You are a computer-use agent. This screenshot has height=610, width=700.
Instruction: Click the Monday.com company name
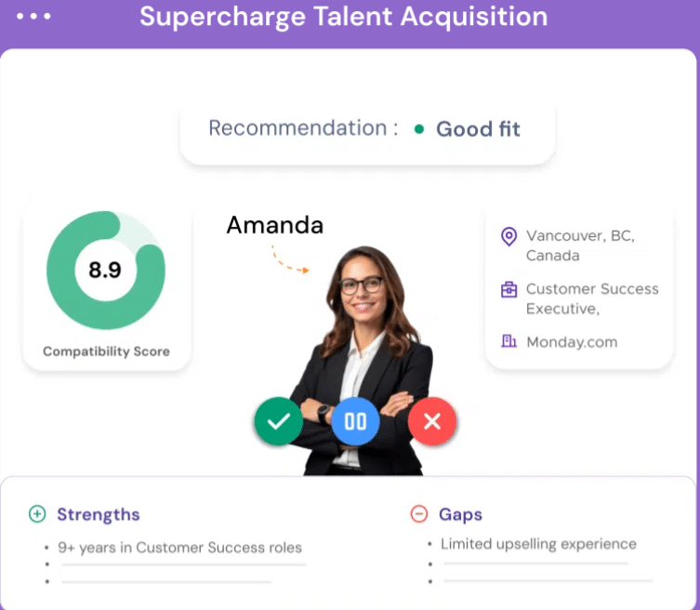(x=572, y=342)
